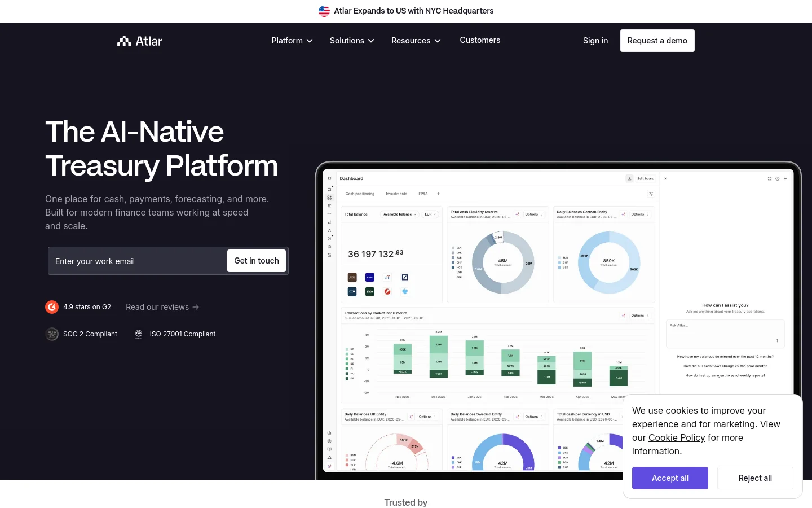Open the Platform dropdown menu
This screenshot has width=812, height=508.
292,41
